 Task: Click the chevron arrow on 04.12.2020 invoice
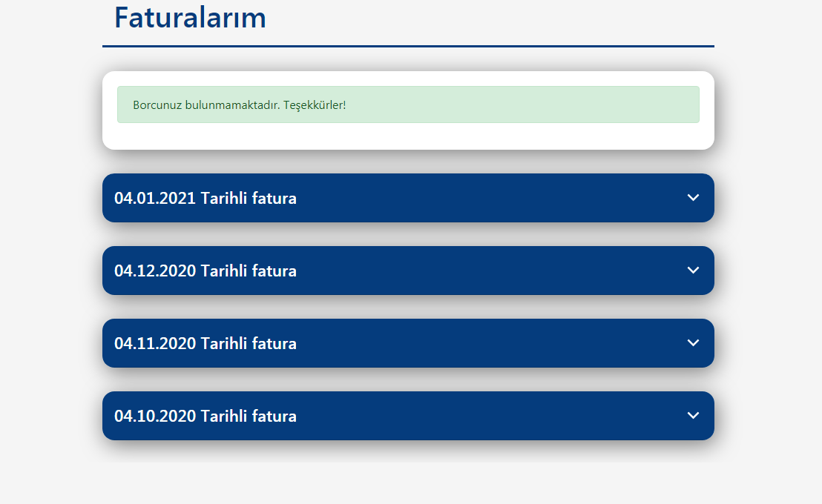[x=693, y=271]
